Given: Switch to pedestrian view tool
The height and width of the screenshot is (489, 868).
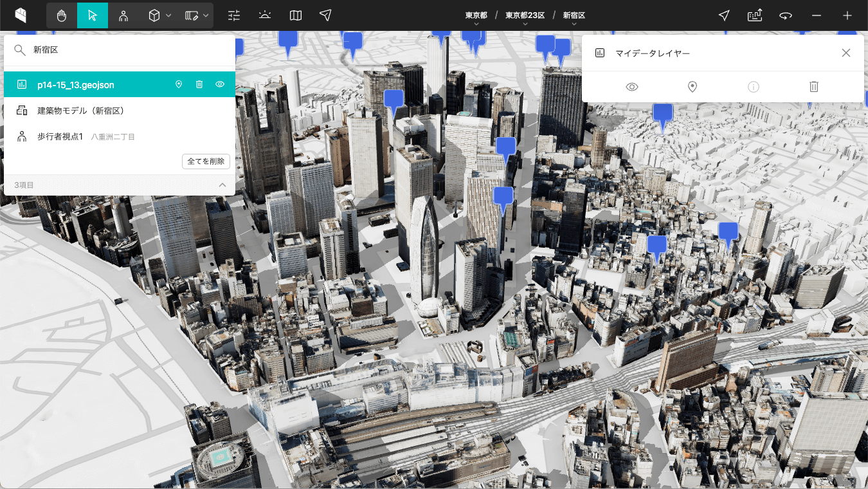Looking at the screenshot, I should pos(123,15).
